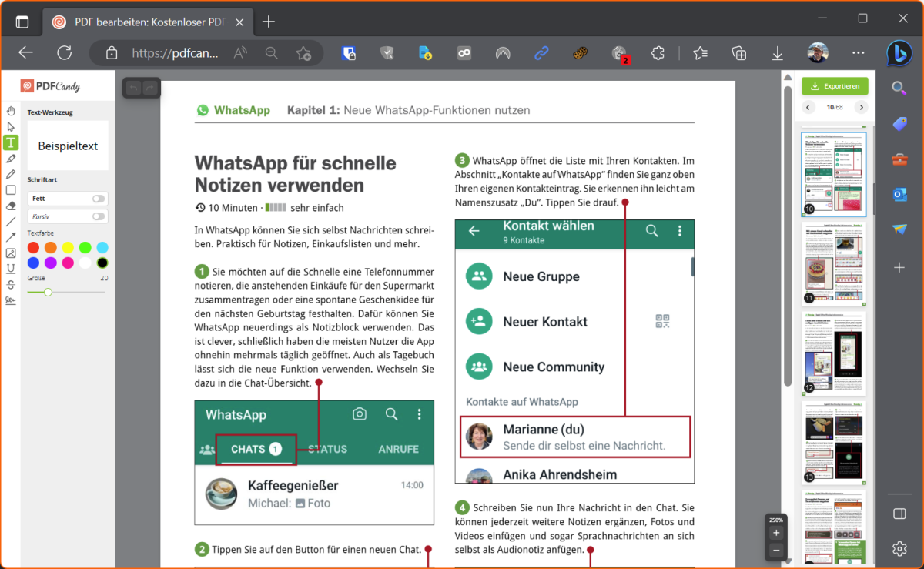The image size is (924, 569).
Task: Open the sidebar Shopping tag icon
Action: click(x=899, y=123)
